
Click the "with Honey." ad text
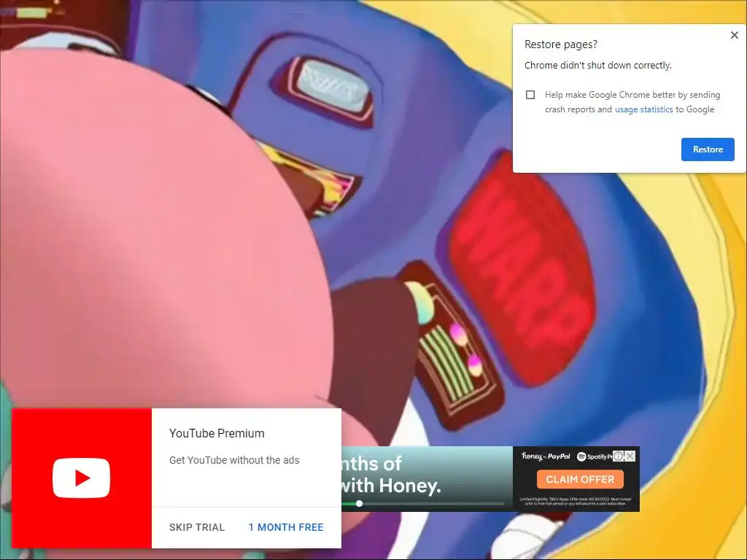click(x=392, y=486)
